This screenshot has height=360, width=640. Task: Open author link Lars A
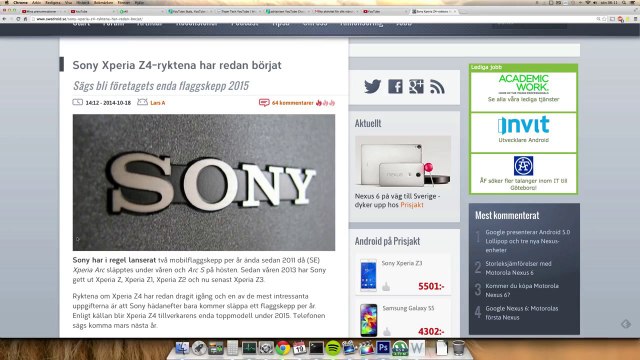click(x=158, y=103)
